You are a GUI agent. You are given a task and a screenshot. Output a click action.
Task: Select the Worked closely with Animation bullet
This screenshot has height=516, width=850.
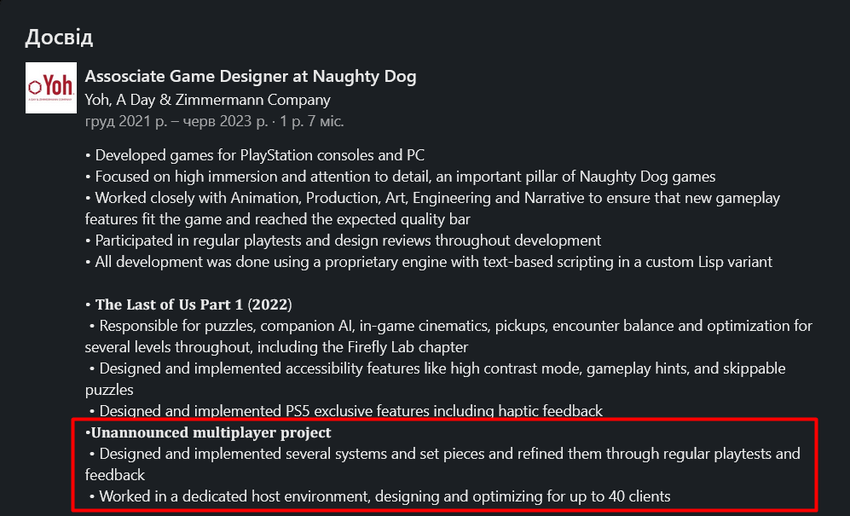point(430,198)
